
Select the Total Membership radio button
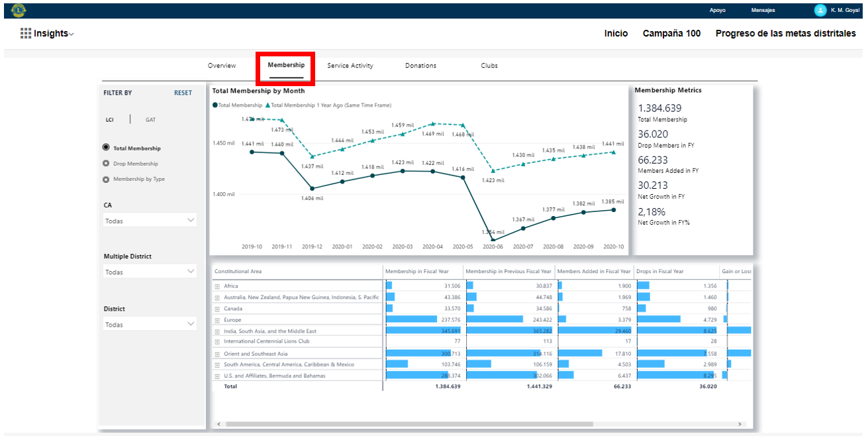pyautogui.click(x=106, y=148)
